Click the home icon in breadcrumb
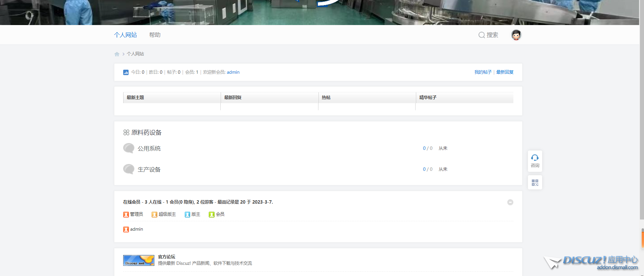Screen dimensions: 644x276 pyautogui.click(x=117, y=54)
